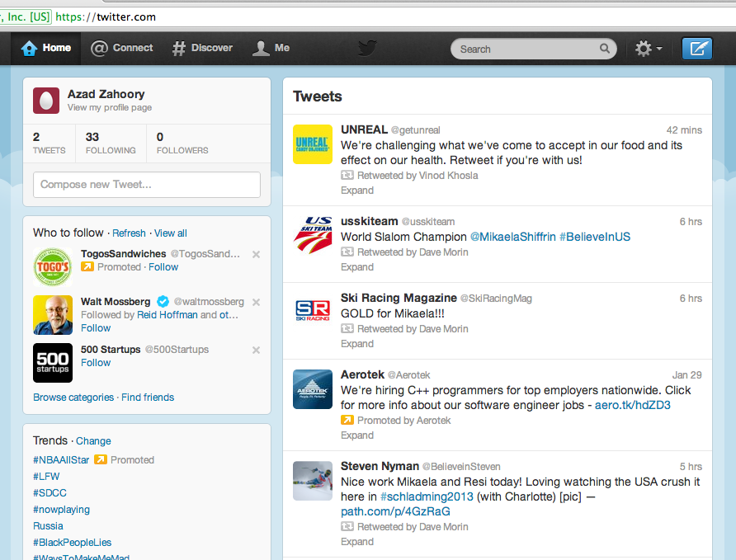Expand the UNREAL tweet
Viewport: 736px width, 560px height.
point(357,191)
